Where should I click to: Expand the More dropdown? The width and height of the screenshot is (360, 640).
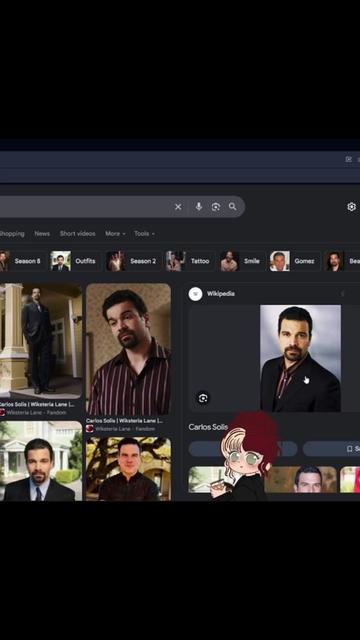115,233
